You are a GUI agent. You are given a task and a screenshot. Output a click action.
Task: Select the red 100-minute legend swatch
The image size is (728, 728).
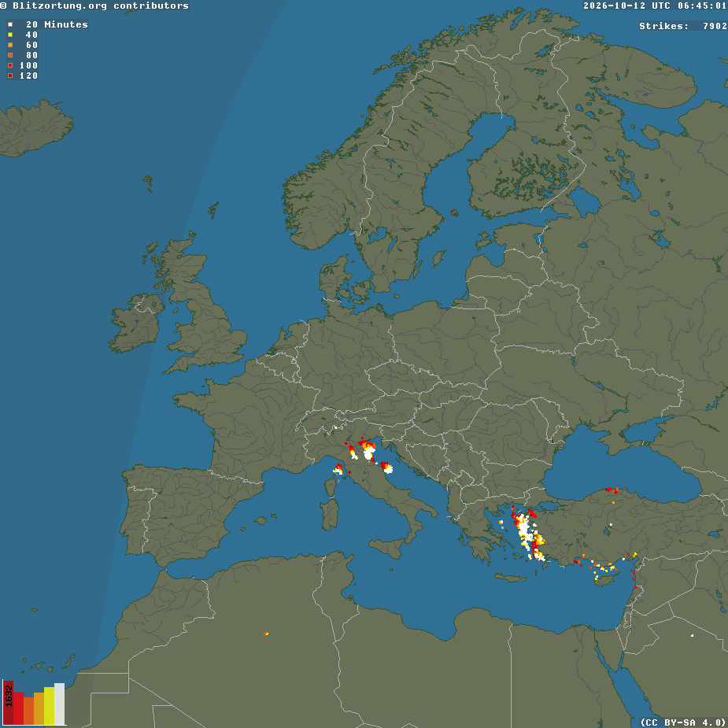tap(10, 65)
